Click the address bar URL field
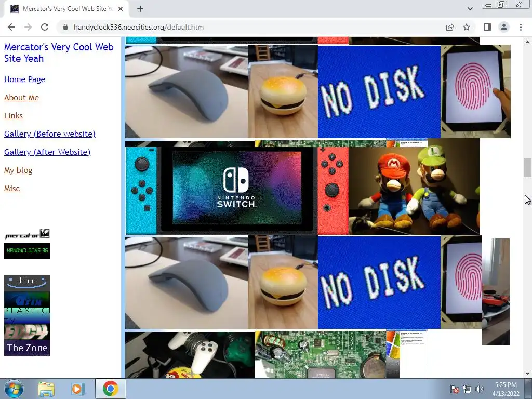Screen dimensions: 532x399 pyautogui.click(x=251, y=27)
